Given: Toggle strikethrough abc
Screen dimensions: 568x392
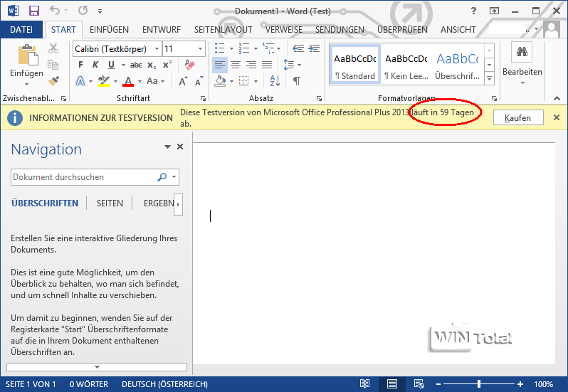Looking at the screenshot, I should pyautogui.click(x=136, y=65).
